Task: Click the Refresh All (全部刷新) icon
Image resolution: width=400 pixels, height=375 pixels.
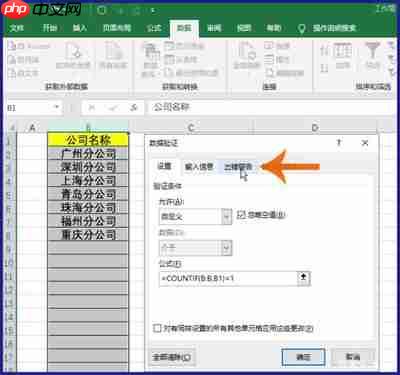Action: coord(247,50)
